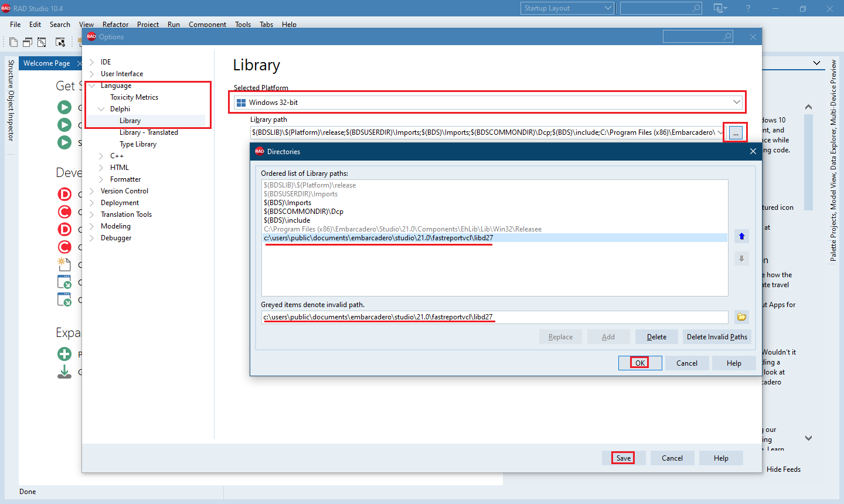This screenshot has width=844, height=504.
Task: Click the upper window icon with green arrow
Action: (x=64, y=281)
